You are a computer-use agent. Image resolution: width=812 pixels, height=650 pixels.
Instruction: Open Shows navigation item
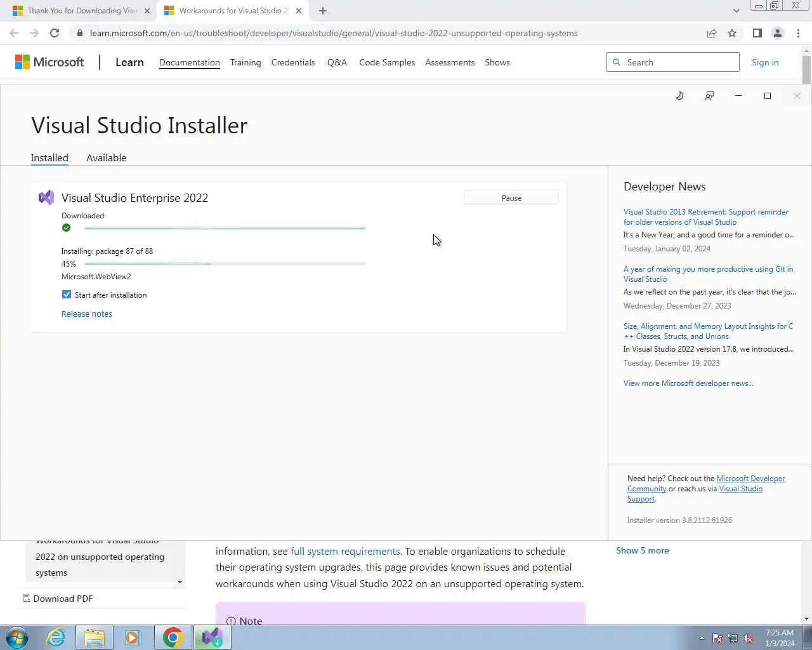[497, 62]
